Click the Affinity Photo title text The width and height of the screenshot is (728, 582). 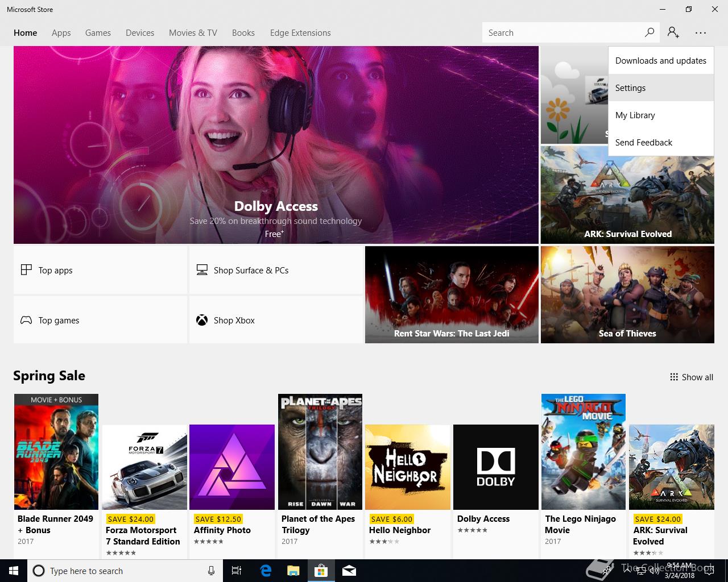(x=222, y=530)
